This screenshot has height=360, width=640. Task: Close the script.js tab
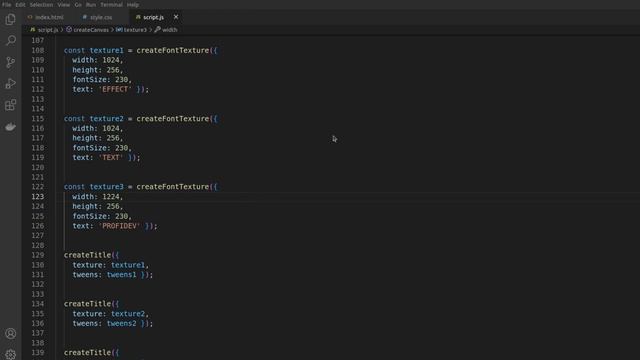click(176, 17)
